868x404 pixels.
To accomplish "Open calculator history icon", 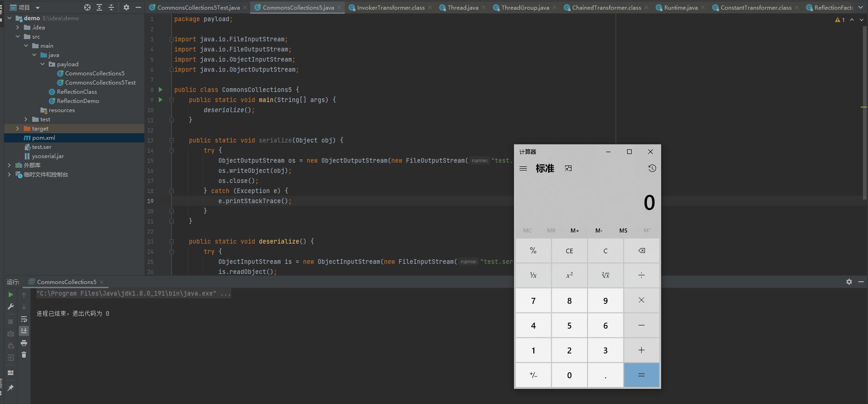I will pyautogui.click(x=652, y=168).
